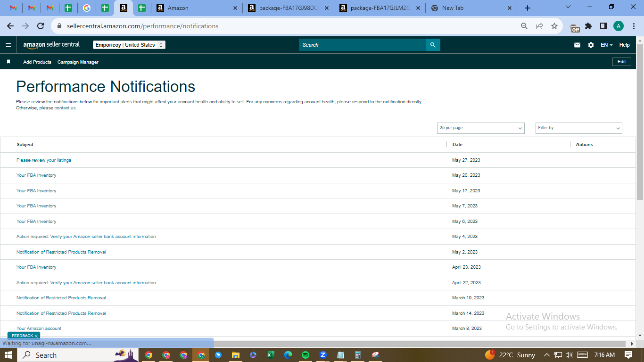The height and width of the screenshot is (362, 644).
Task: Open File Explorer from the taskbar
Action: (236, 355)
